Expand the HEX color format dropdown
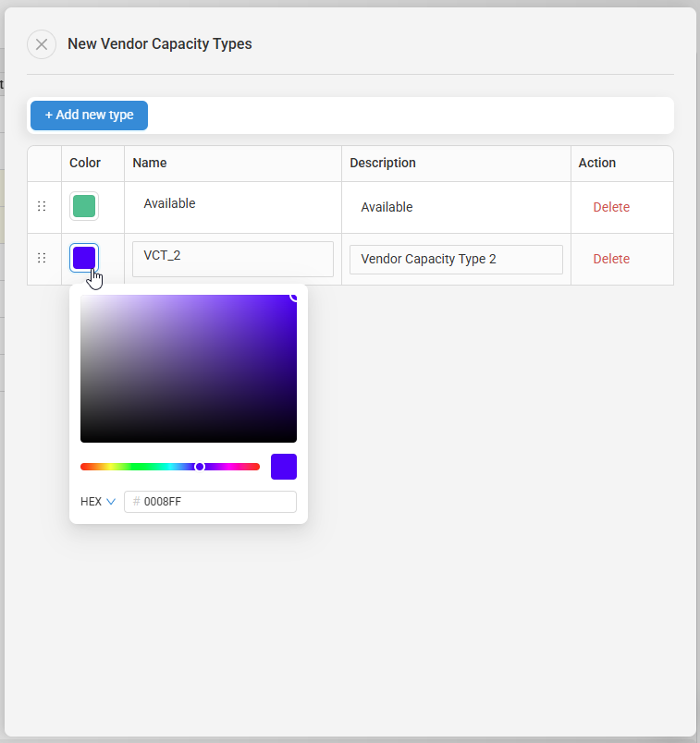 [98, 502]
